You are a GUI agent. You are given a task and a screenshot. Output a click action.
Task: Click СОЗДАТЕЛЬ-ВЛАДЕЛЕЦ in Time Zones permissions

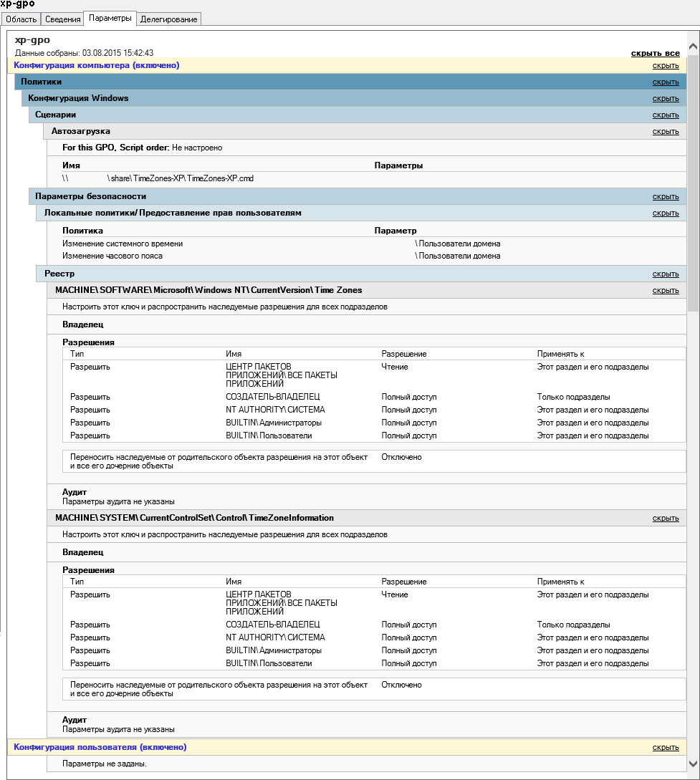273,397
